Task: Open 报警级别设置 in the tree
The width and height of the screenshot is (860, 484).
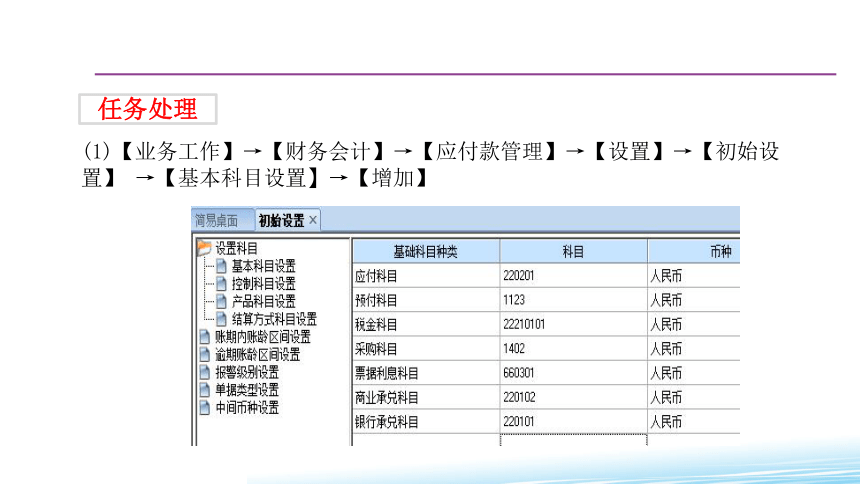Action: (247, 372)
